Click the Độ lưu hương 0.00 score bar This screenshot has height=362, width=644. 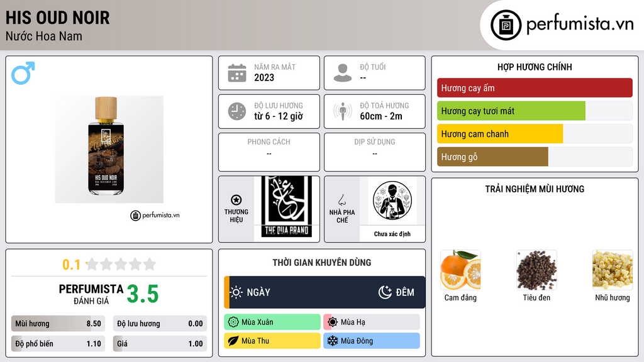160,324
